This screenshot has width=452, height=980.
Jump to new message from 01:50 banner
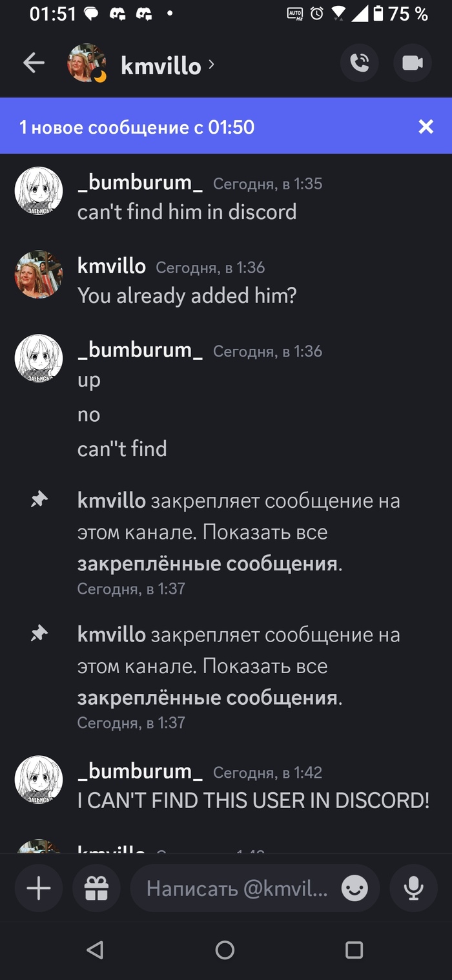[x=137, y=127]
